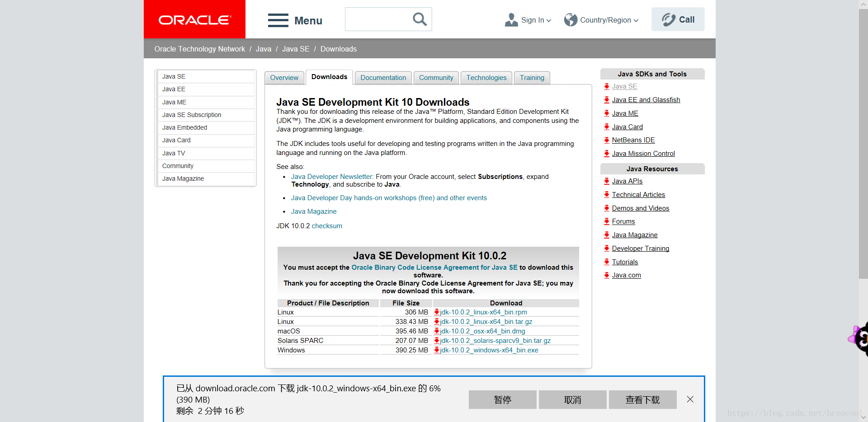The height and width of the screenshot is (422, 868).
Task: Select Java Embedded in left sidebar
Action: (x=206, y=127)
